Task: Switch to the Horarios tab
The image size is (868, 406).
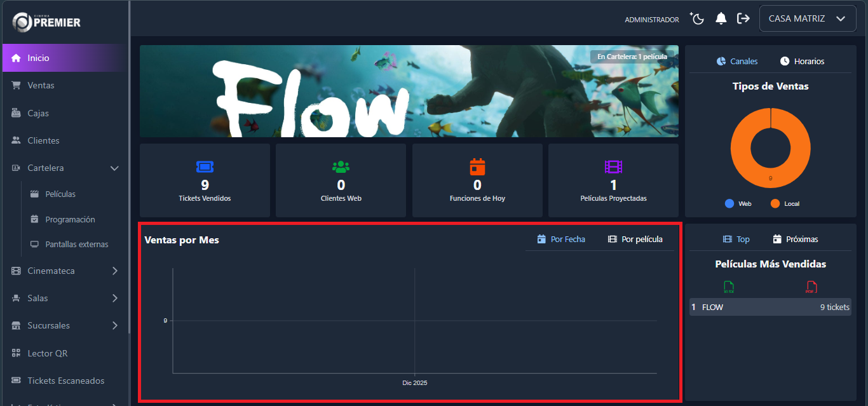Action: click(802, 62)
